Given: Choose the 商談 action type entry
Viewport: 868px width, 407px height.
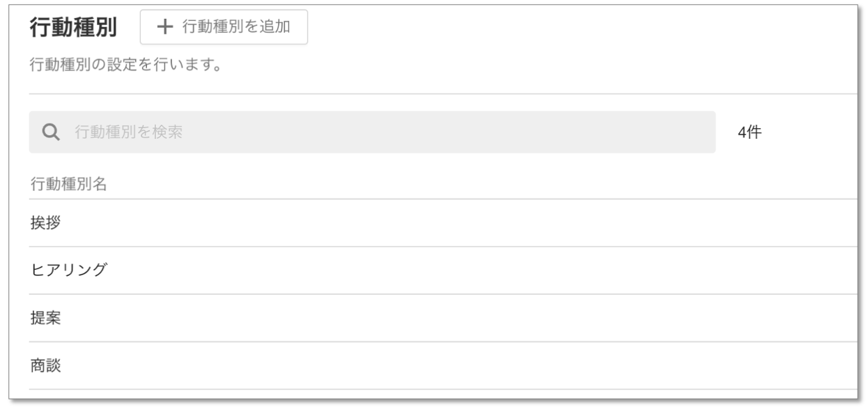Looking at the screenshot, I should click(443, 365).
